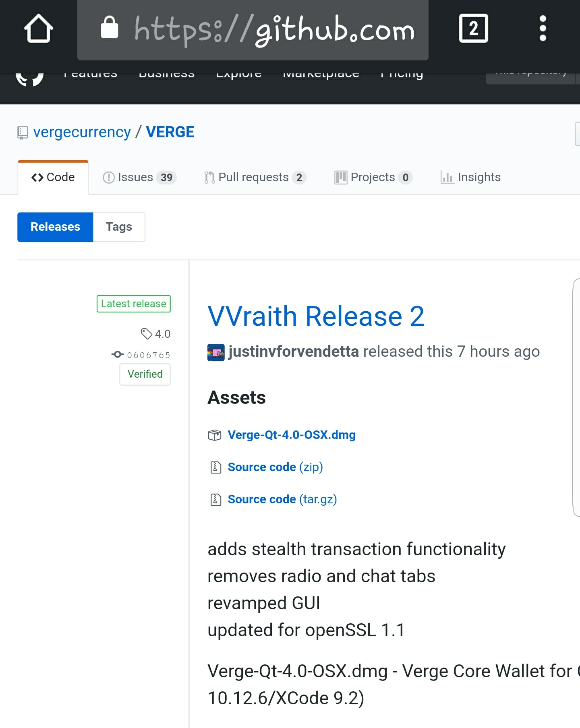Click the commit icon beside 0606765
This screenshot has height=728, width=580.
pyautogui.click(x=117, y=354)
